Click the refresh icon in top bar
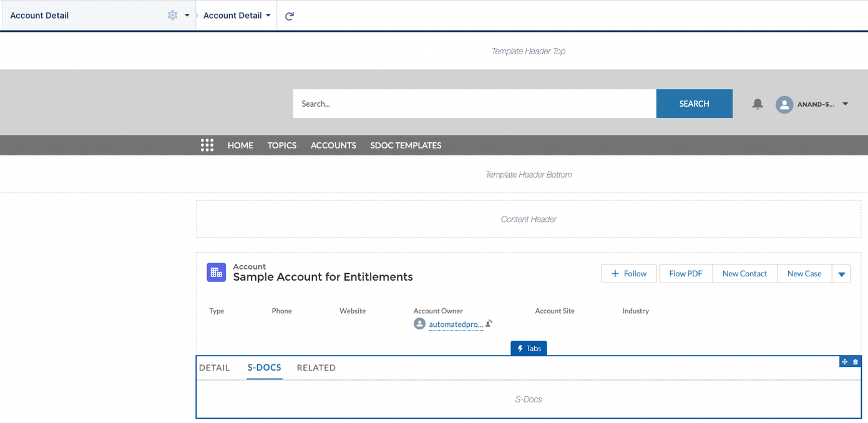The width and height of the screenshot is (868, 423). [290, 16]
